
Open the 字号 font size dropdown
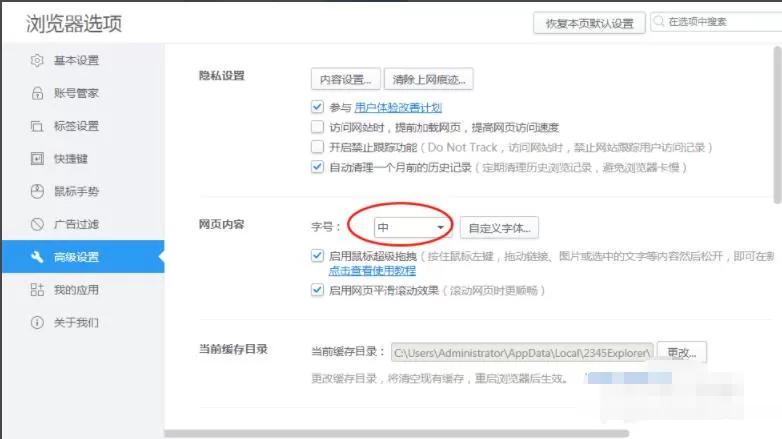click(411, 227)
